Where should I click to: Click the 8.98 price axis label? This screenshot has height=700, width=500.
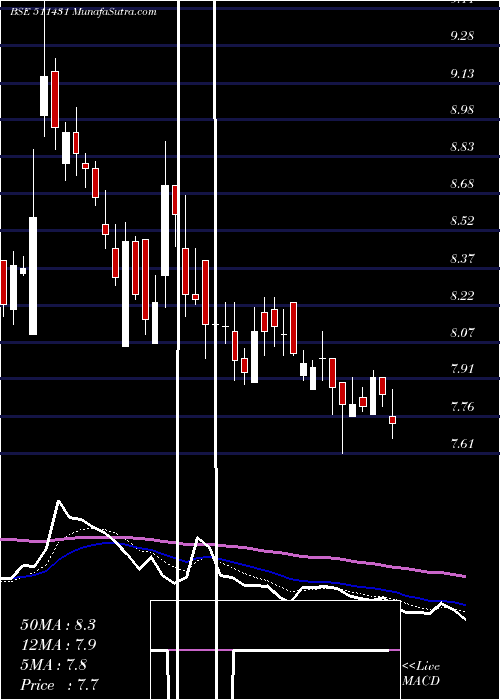pyautogui.click(x=462, y=110)
